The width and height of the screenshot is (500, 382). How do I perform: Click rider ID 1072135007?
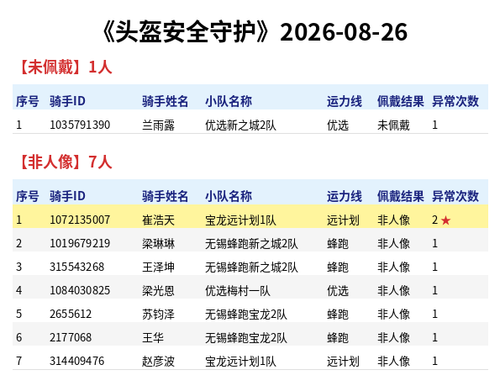(x=80, y=220)
